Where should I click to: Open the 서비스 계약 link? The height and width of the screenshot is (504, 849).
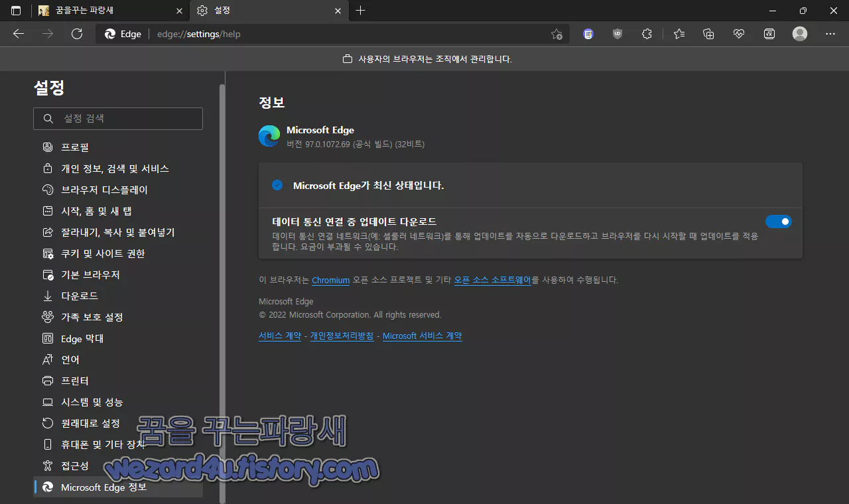pyautogui.click(x=280, y=336)
